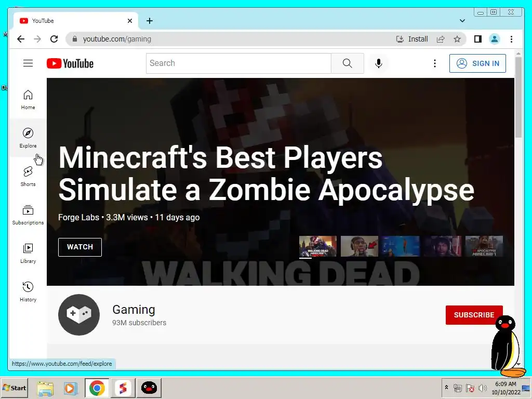Open Explore in the sidebar
The height and width of the screenshot is (399, 532).
pyautogui.click(x=28, y=138)
